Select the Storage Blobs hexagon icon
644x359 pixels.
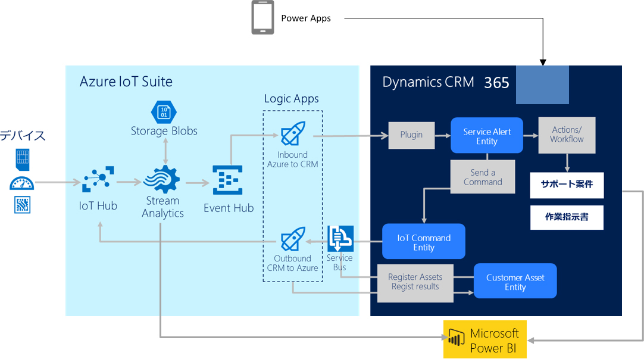click(164, 112)
